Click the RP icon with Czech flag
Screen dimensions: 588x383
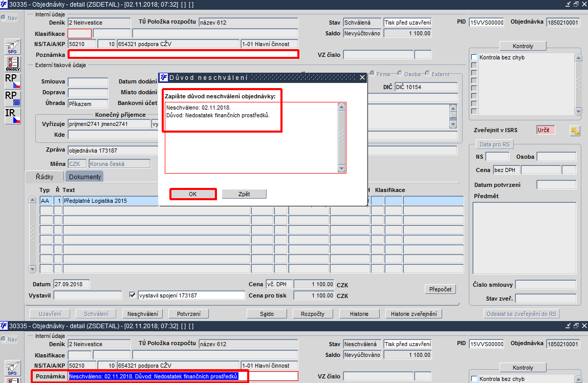pyautogui.click(x=12, y=81)
